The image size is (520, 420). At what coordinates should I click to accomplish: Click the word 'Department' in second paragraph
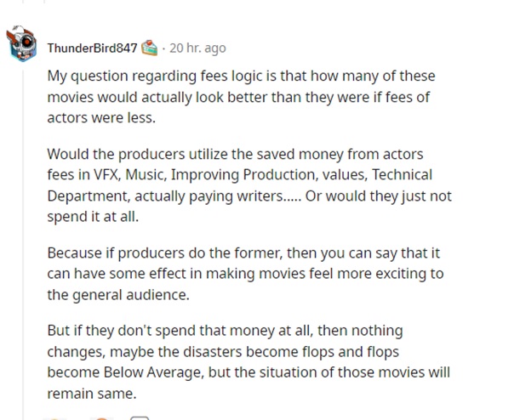[85, 196]
